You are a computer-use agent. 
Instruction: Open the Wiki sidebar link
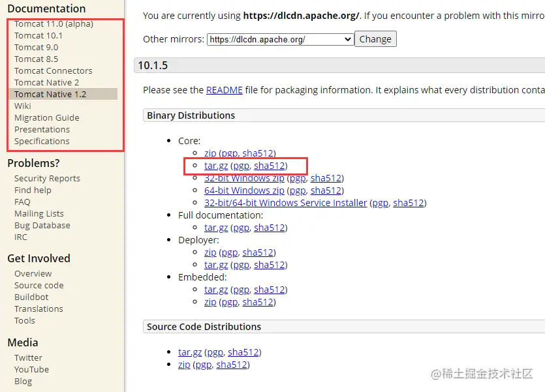click(x=23, y=106)
